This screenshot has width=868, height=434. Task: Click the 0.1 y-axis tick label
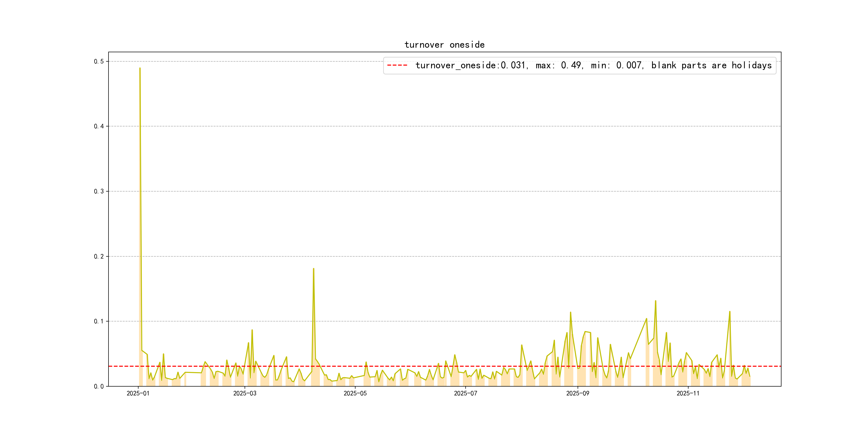point(99,321)
